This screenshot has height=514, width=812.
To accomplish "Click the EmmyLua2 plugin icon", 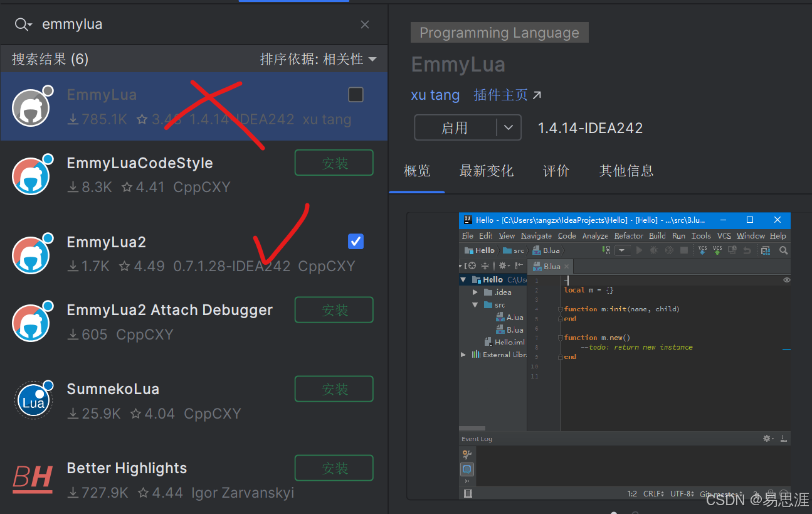I will (32, 254).
